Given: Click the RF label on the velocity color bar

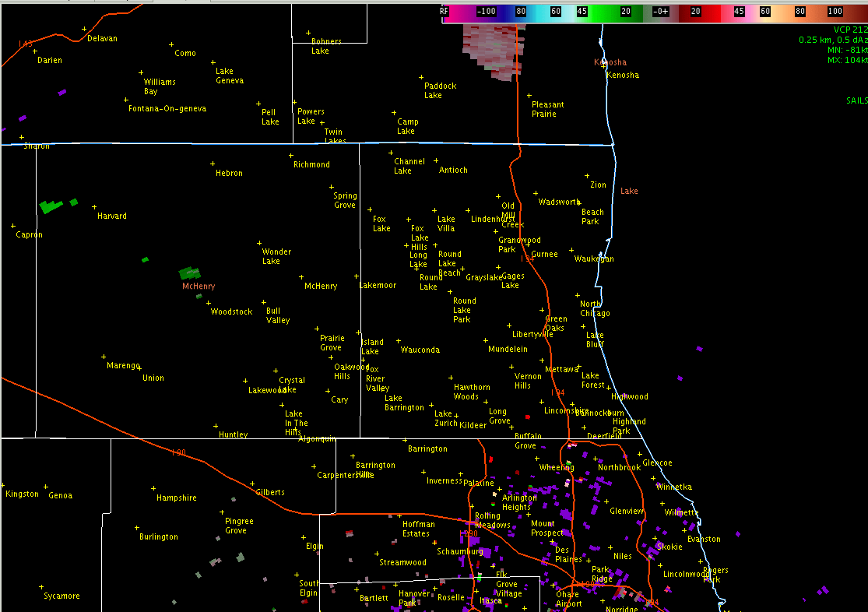Looking at the screenshot, I should click(445, 12).
